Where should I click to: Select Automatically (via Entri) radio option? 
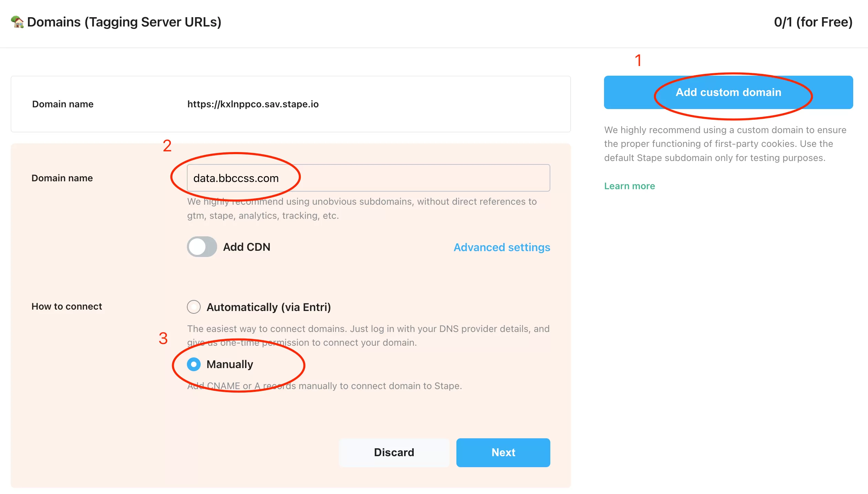(194, 307)
